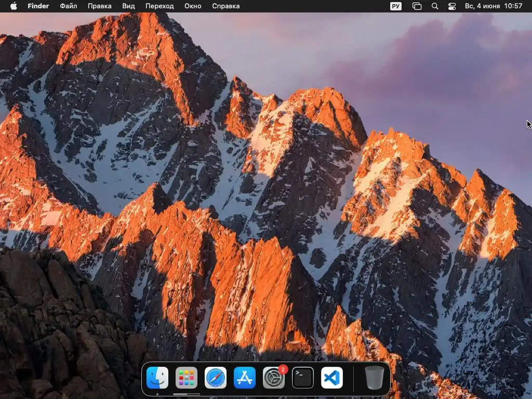The height and width of the screenshot is (399, 532).
Task: Open Control Center in menu bar
Action: (x=452, y=6)
